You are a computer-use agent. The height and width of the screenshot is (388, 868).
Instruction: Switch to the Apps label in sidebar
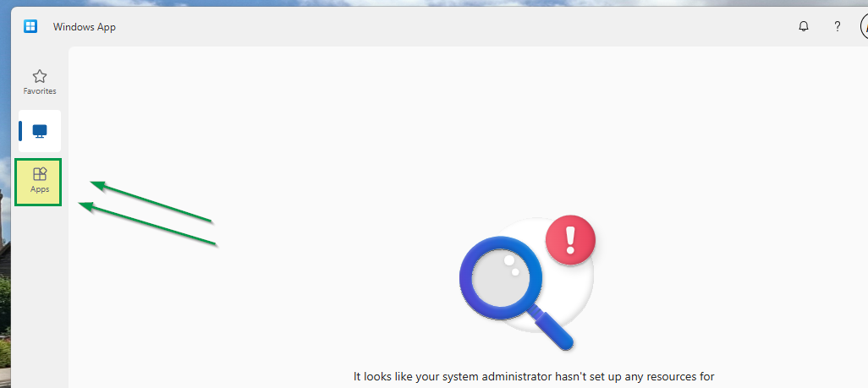40,189
